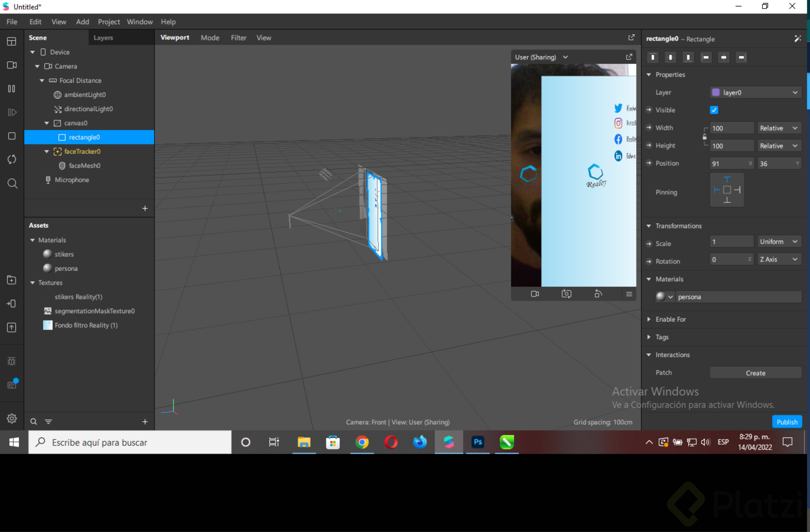Click Create next to Patch

(755, 373)
